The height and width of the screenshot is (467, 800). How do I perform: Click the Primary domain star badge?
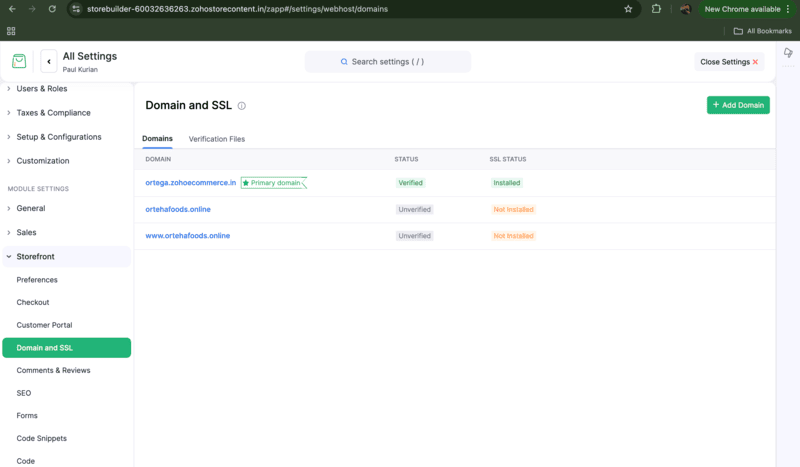pos(274,183)
